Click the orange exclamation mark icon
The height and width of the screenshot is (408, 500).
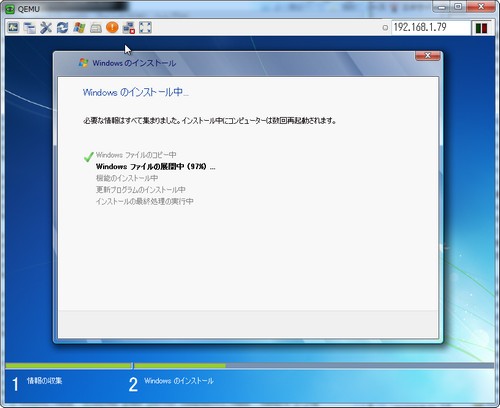(112, 27)
